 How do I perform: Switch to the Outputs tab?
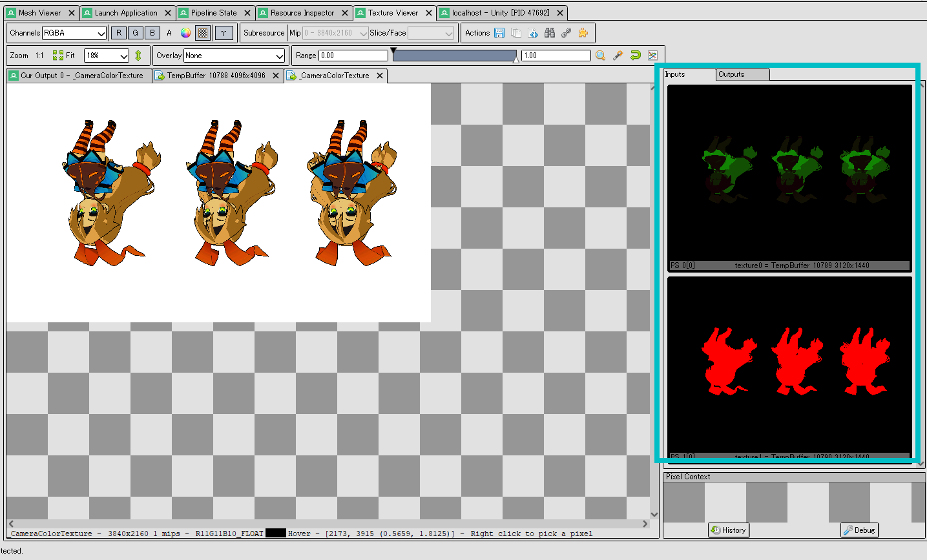732,74
